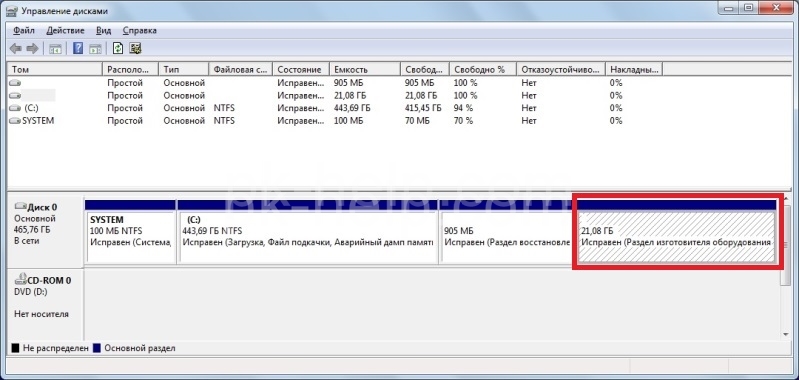Select the (C:) 443,69 ГБ NTFS partition block
799x380 pixels.
tap(308, 237)
